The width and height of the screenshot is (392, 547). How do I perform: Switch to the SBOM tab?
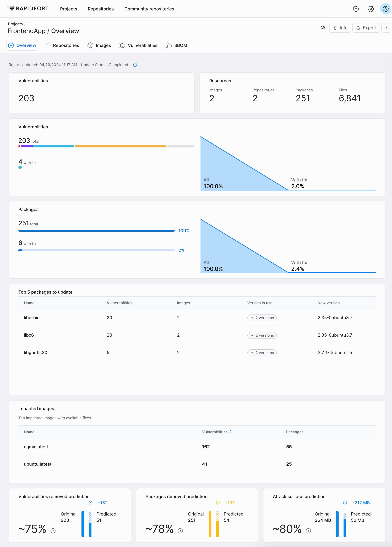[x=177, y=45]
